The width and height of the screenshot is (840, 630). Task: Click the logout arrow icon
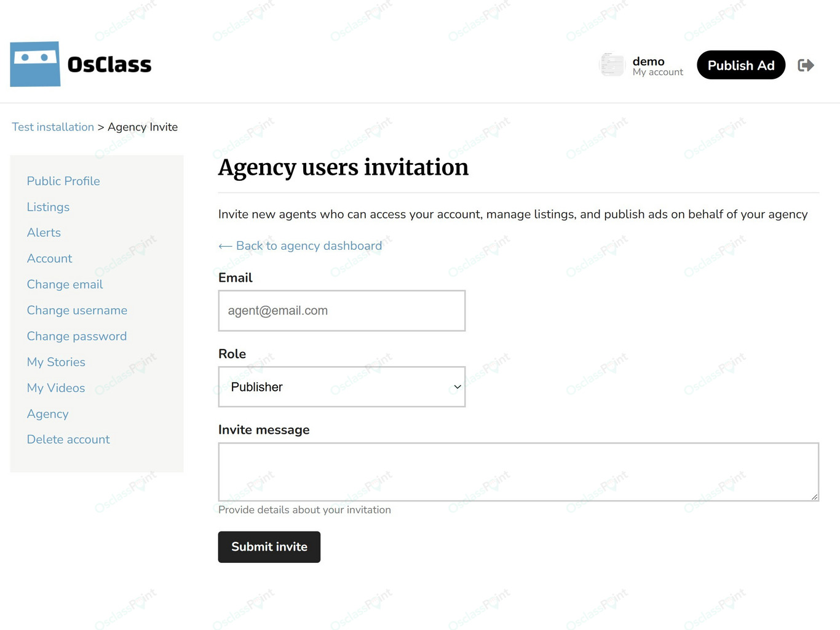(x=806, y=65)
